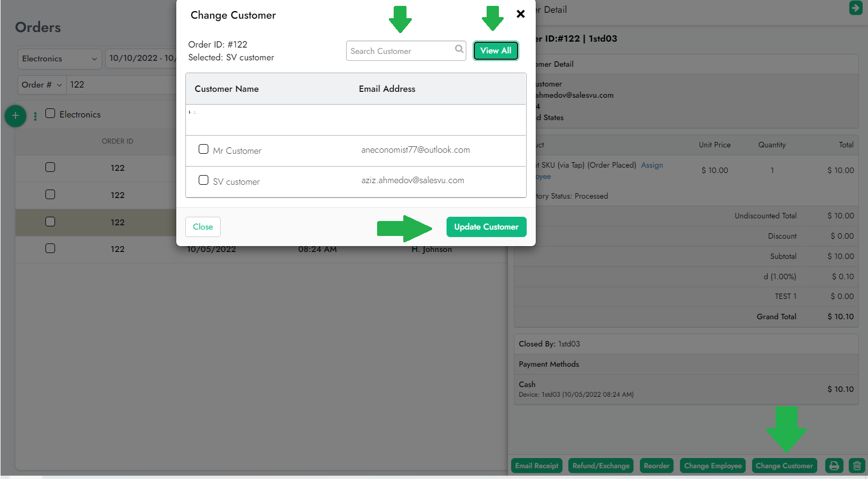Close the Change Customer dialog with X
Screen dimensions: 868x481
tap(520, 14)
